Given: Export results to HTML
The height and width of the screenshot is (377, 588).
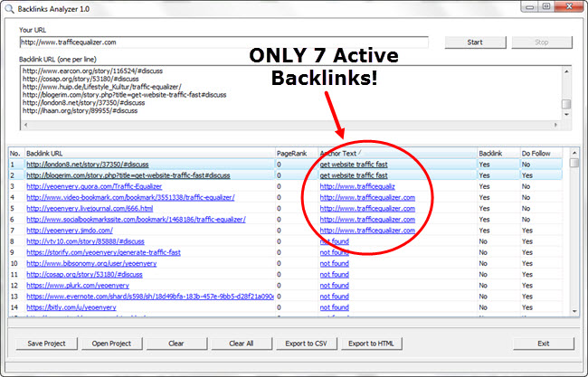Looking at the screenshot, I should tap(371, 344).
